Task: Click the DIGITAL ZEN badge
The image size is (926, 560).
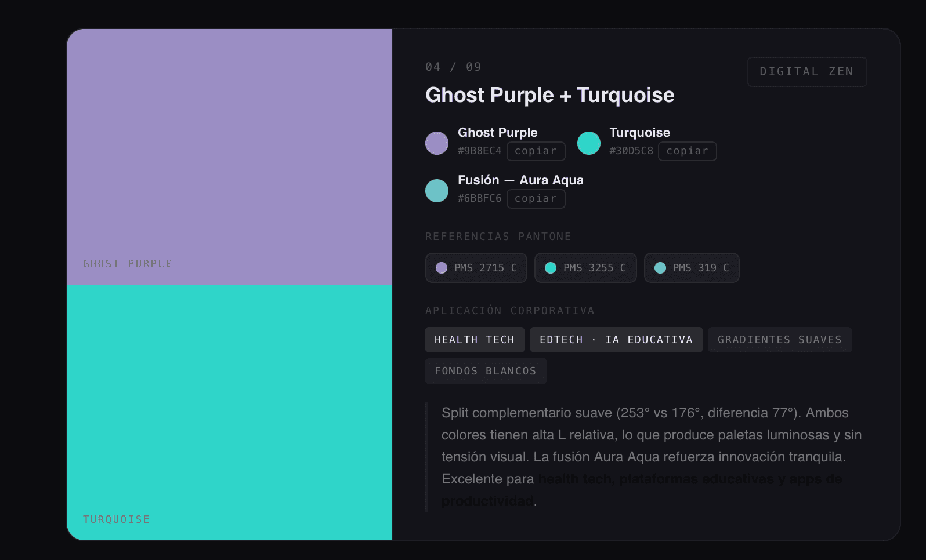Action: tap(807, 72)
